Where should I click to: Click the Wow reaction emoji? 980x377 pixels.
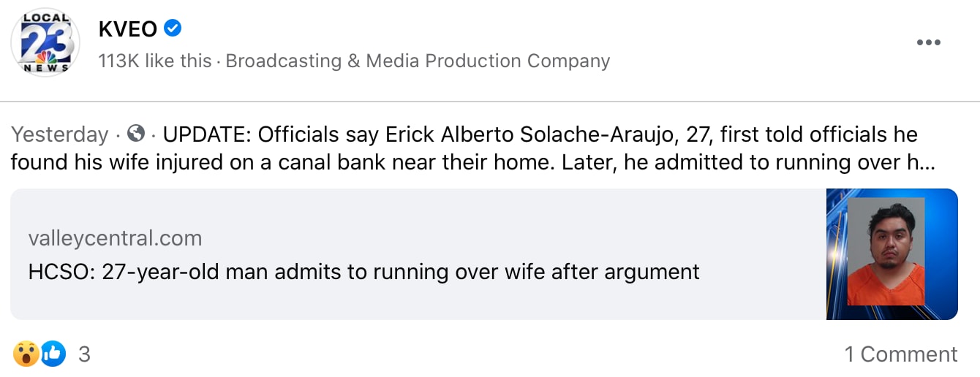(26, 354)
